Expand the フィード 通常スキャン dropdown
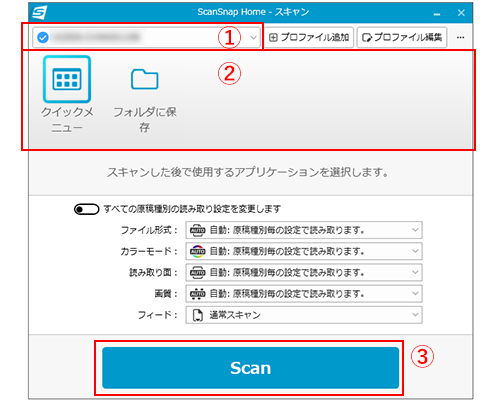Viewport: 500px width, 400px height. coord(304,315)
